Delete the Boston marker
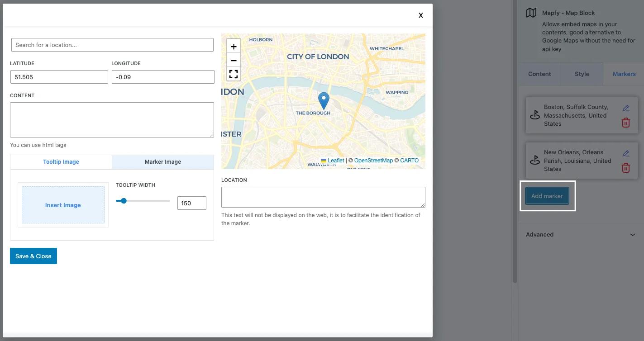 coord(626,122)
